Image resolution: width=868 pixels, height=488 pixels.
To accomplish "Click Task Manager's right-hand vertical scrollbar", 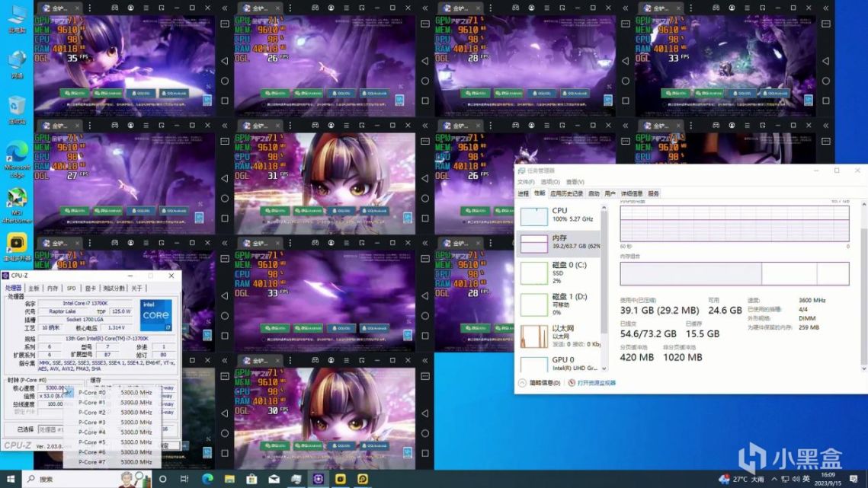I will pos(863,285).
